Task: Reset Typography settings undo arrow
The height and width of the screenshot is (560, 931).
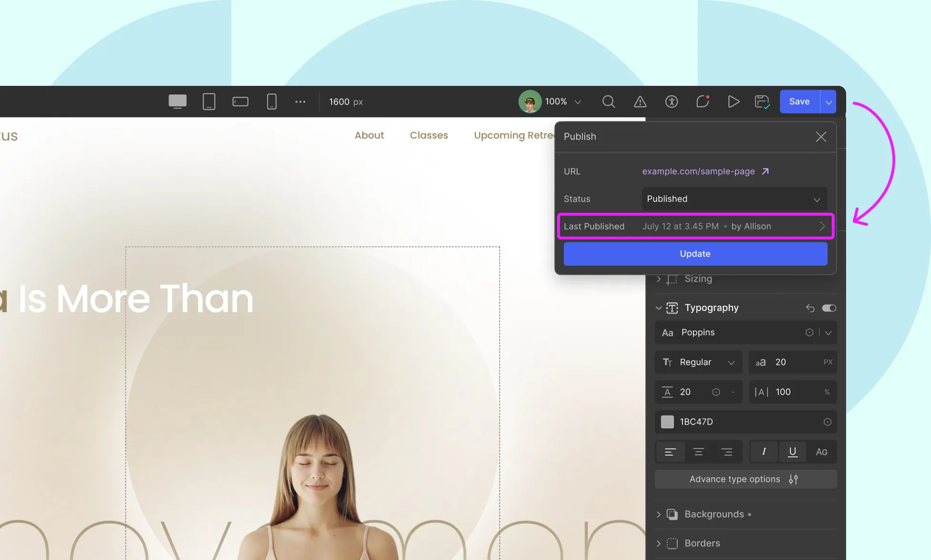Action: coord(810,308)
